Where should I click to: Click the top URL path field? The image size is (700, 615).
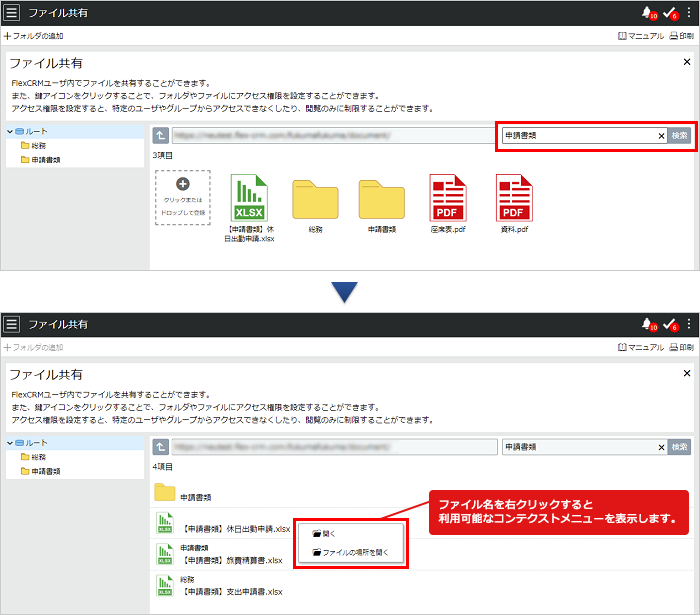point(333,135)
